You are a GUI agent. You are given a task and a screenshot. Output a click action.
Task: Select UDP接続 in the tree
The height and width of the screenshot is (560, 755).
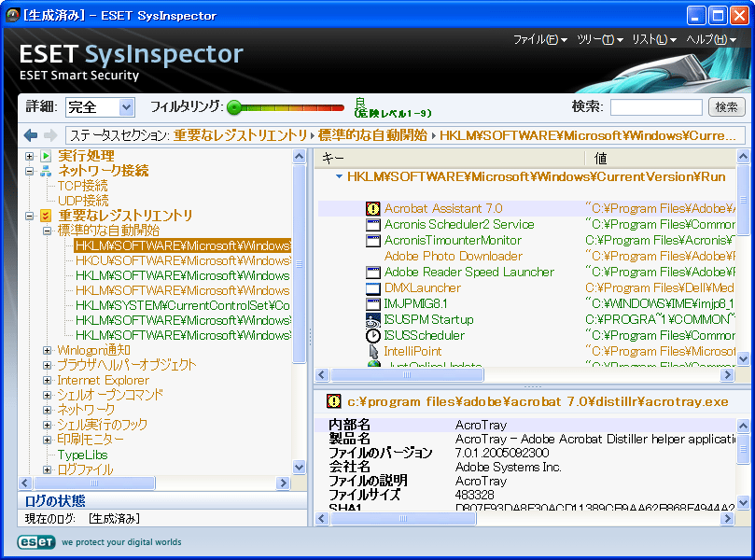point(83,201)
